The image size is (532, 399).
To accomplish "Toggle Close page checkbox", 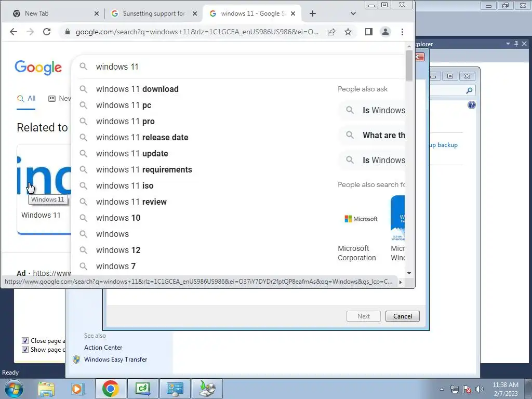I will [25, 341].
